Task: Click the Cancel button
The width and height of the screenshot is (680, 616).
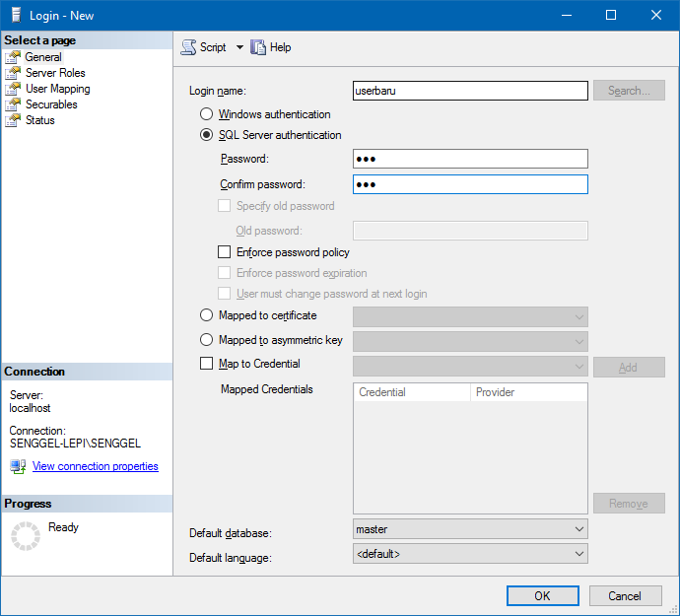Action: [x=625, y=595]
